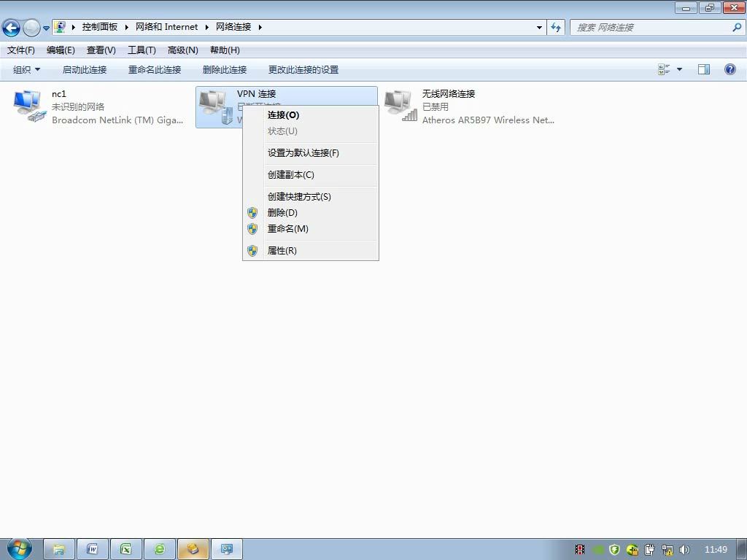This screenshot has height=560, width=747.
Task: Open the 工具(T) menu
Action: [142, 50]
